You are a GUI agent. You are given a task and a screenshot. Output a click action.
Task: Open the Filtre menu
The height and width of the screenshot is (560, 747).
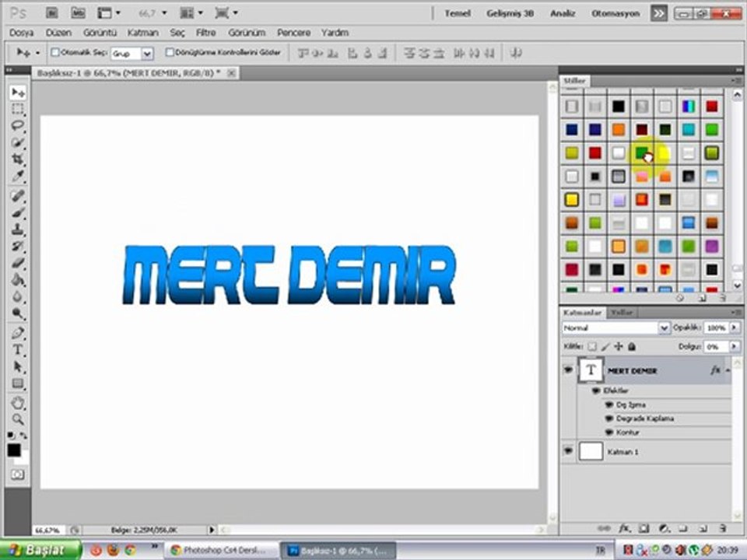[205, 33]
